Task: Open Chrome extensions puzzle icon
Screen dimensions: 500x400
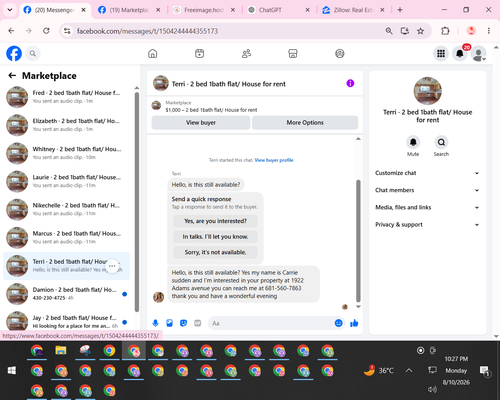Action: (x=445, y=31)
